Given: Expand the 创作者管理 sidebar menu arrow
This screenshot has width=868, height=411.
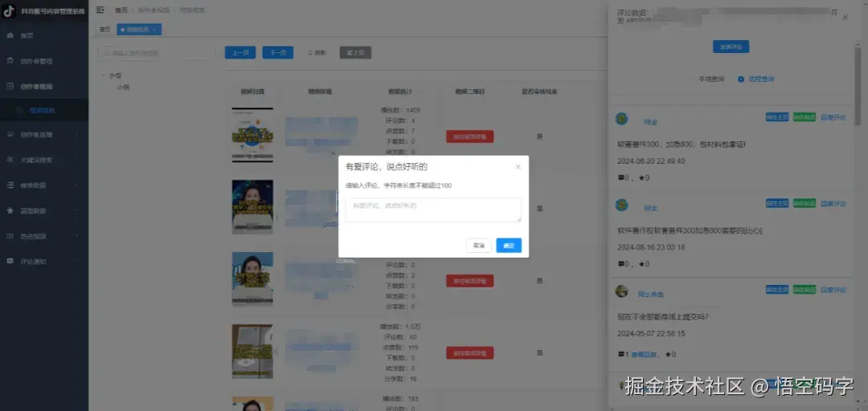Looking at the screenshot, I should click(77, 61).
